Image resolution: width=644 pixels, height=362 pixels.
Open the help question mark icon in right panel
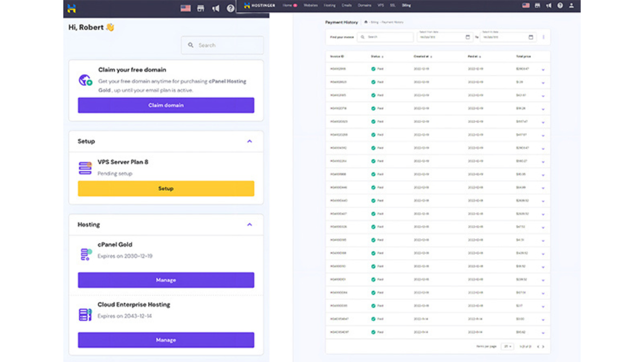click(560, 5)
